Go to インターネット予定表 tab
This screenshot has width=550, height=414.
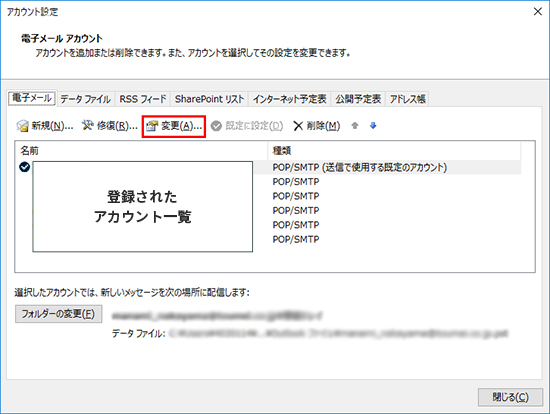[x=290, y=99]
